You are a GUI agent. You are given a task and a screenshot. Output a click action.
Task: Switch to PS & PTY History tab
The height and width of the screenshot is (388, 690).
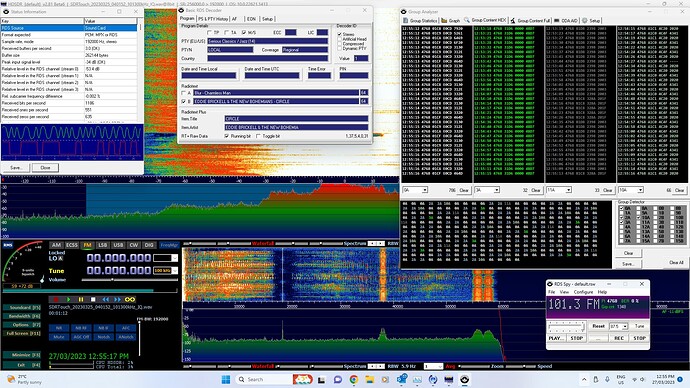[213, 19]
